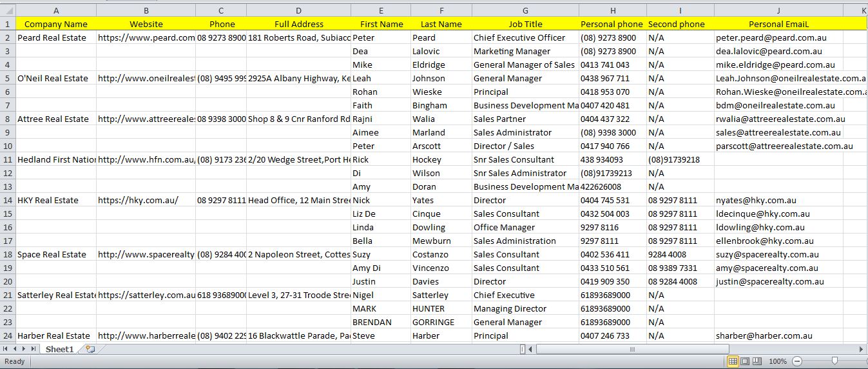Select column G header

(x=525, y=10)
